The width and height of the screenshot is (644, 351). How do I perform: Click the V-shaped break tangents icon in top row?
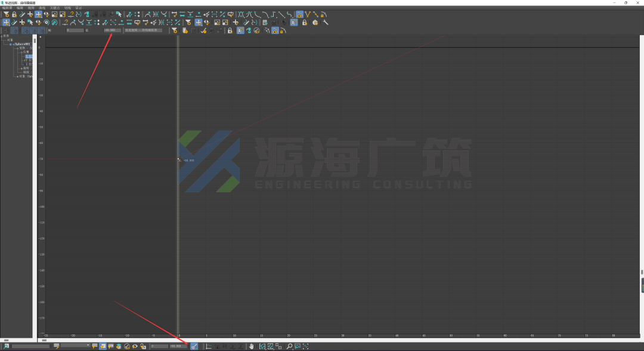point(308,15)
